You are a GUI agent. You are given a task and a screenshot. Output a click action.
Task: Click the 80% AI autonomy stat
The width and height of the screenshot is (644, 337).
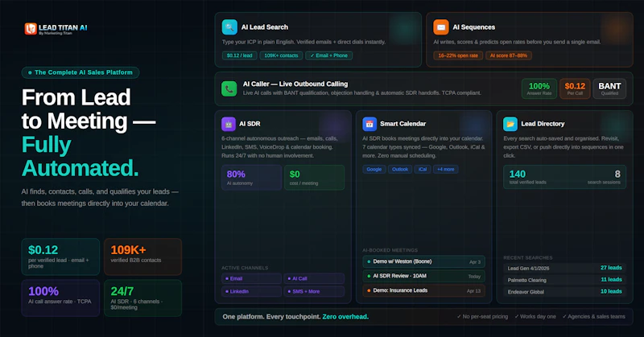point(251,177)
